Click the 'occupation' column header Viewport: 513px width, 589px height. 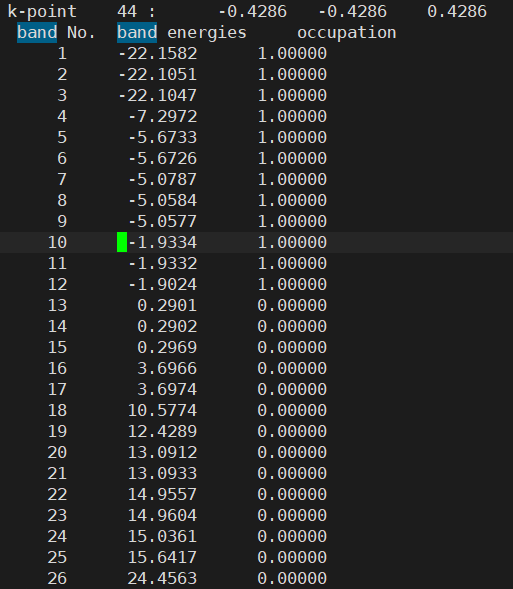(347, 33)
